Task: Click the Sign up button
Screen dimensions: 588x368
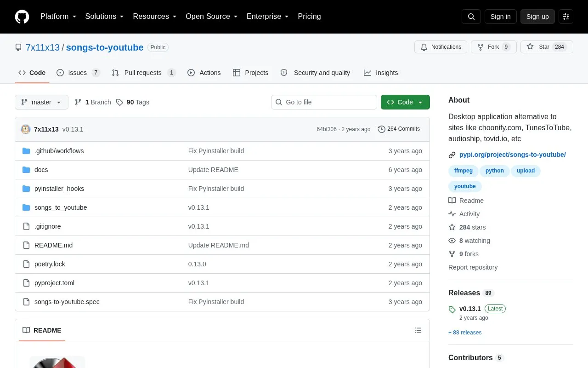Action: pyautogui.click(x=537, y=17)
